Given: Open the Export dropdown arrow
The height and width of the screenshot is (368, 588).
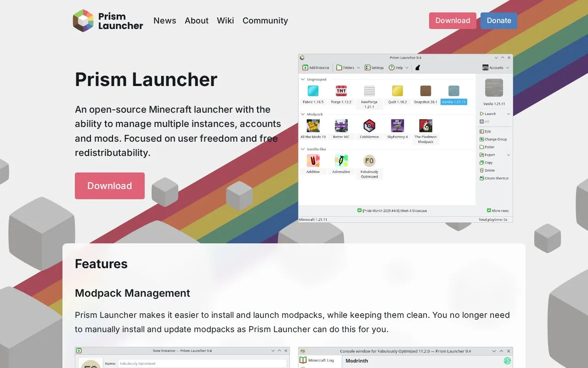Looking at the screenshot, I should pos(508,155).
